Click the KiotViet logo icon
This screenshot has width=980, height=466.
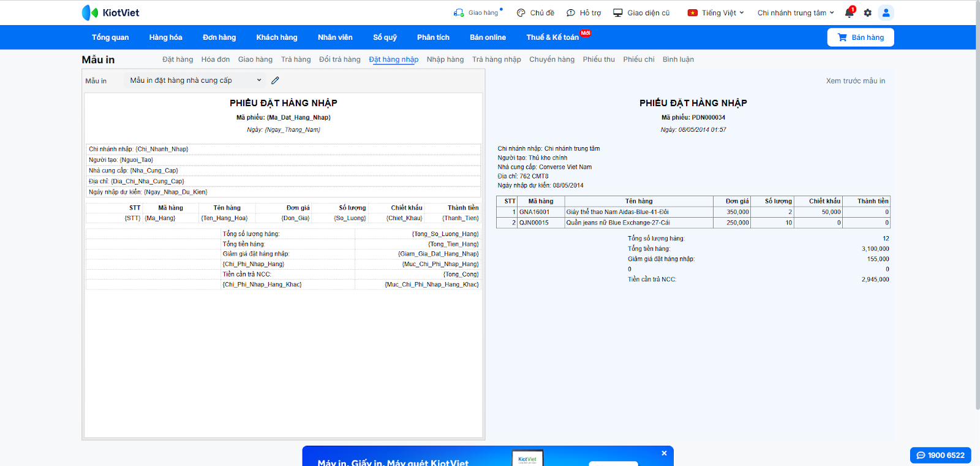(x=90, y=13)
